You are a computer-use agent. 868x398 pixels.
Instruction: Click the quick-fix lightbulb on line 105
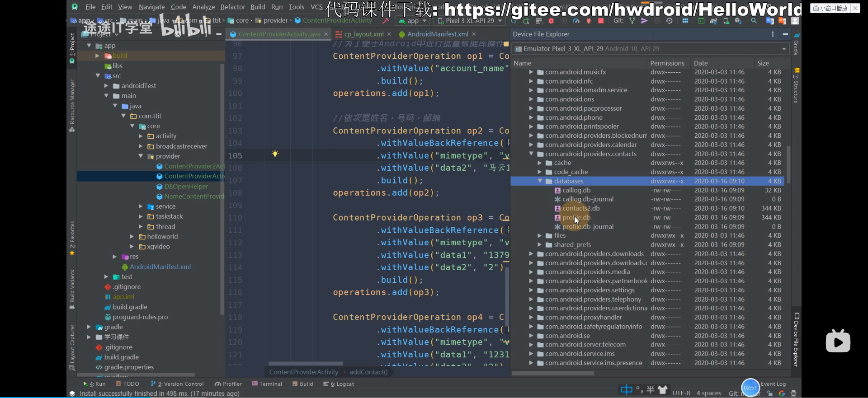coord(275,154)
